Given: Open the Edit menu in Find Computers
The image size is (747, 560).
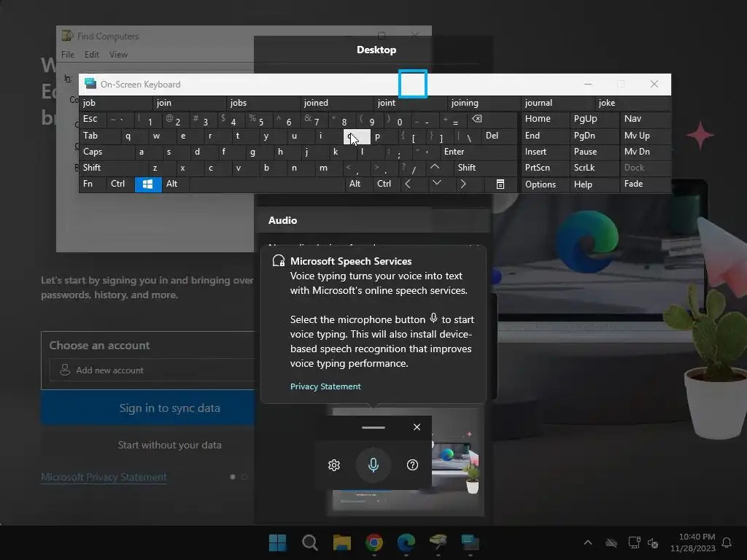Looking at the screenshot, I should (91, 55).
